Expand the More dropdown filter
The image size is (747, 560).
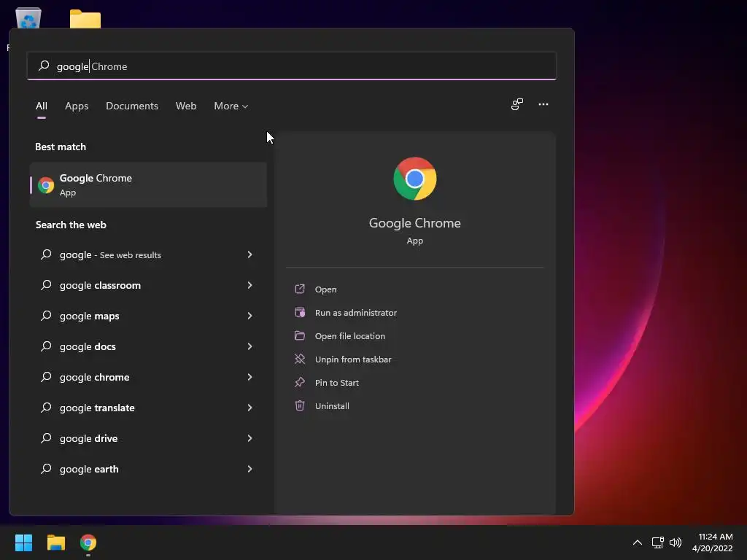click(231, 106)
